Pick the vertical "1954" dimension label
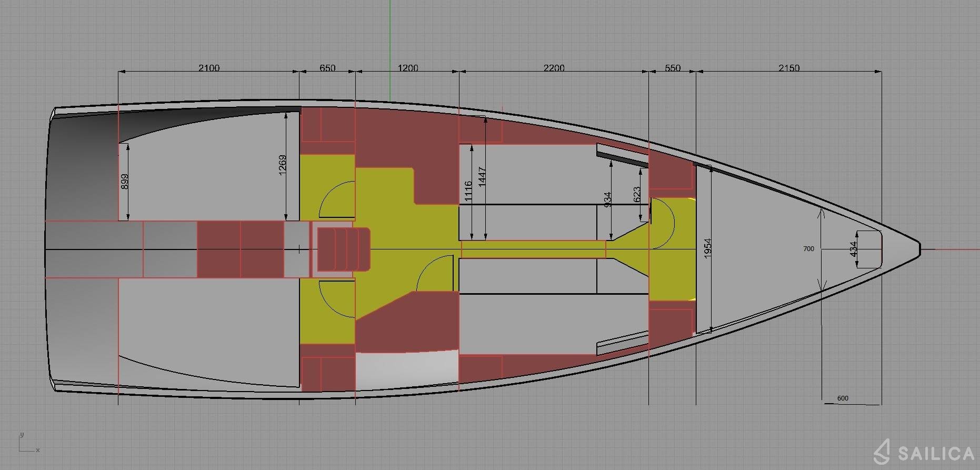This screenshot has width=980, height=470. click(708, 248)
